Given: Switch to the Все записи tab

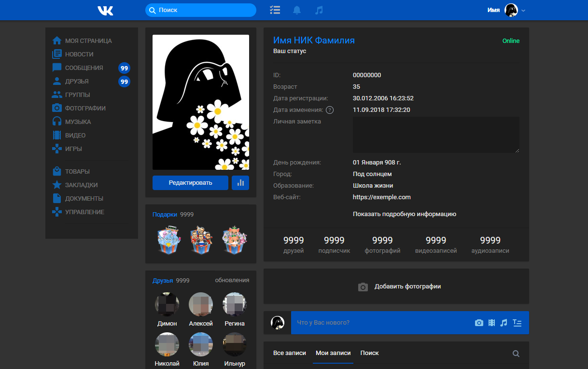Looking at the screenshot, I should (289, 353).
